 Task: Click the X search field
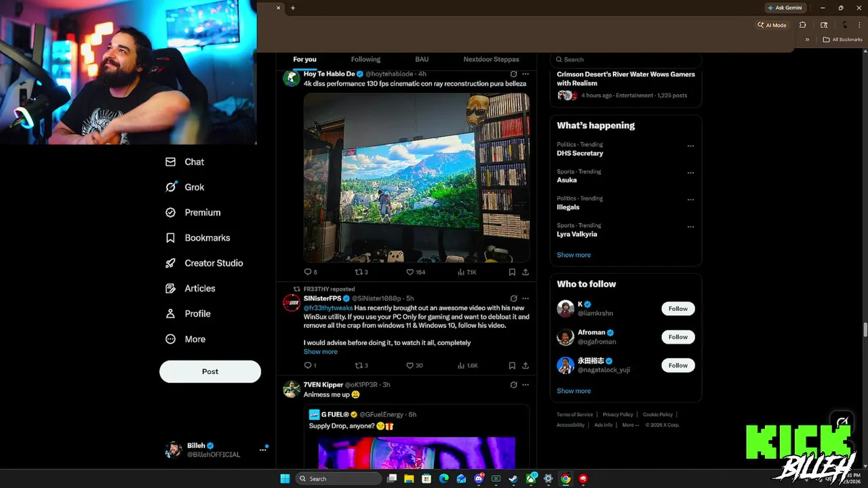click(625, 60)
